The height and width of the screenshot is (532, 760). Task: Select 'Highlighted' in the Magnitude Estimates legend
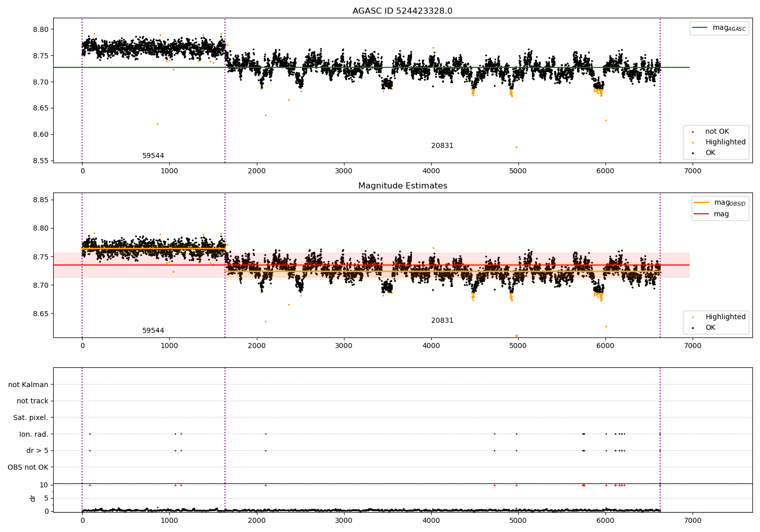click(x=726, y=317)
